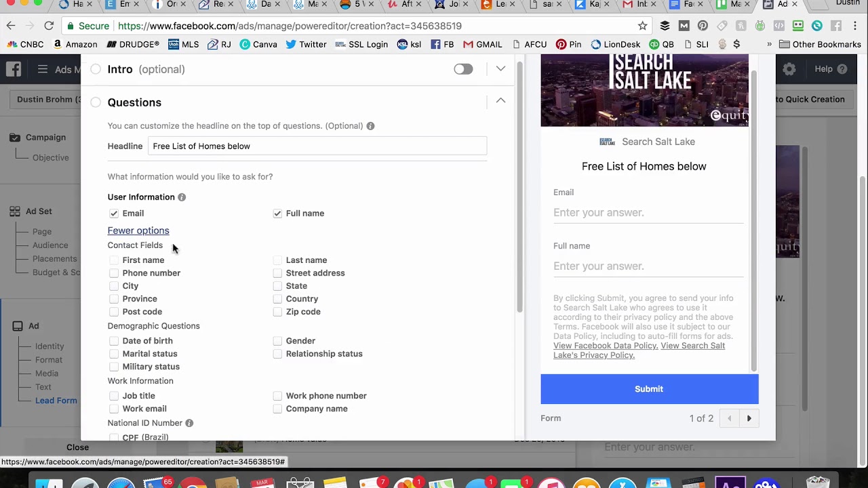Open the GMAIL bookmark
Screen dimensions: 868x488
click(482, 44)
